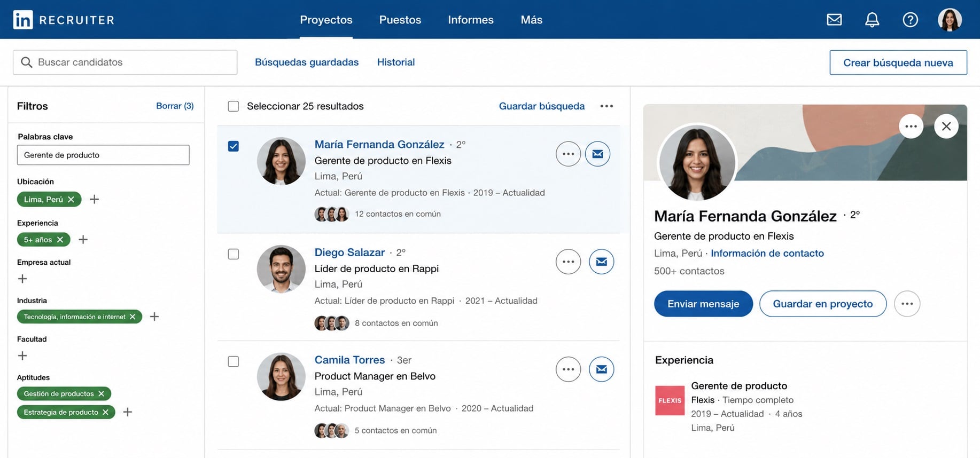The width and height of the screenshot is (980, 458).
Task: Toggle Seleccionar 25 resultados checkbox
Action: (x=234, y=106)
